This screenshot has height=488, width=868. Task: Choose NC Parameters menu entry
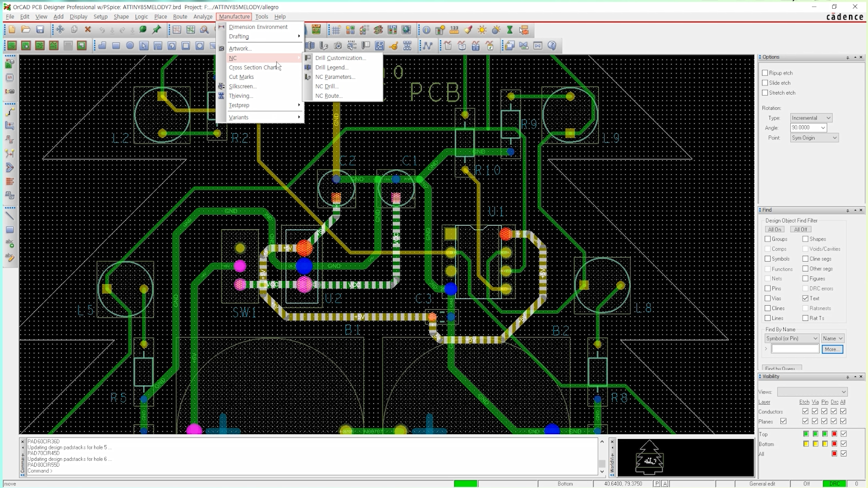(x=335, y=77)
